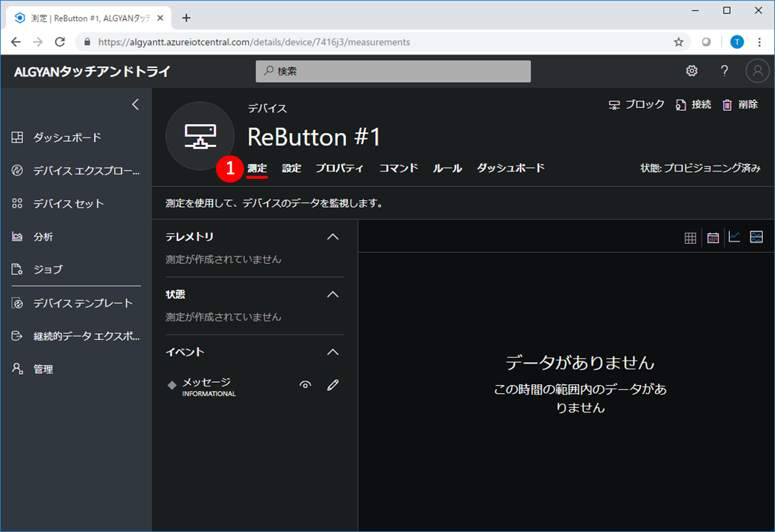Switch to table grid view icon

click(690, 238)
